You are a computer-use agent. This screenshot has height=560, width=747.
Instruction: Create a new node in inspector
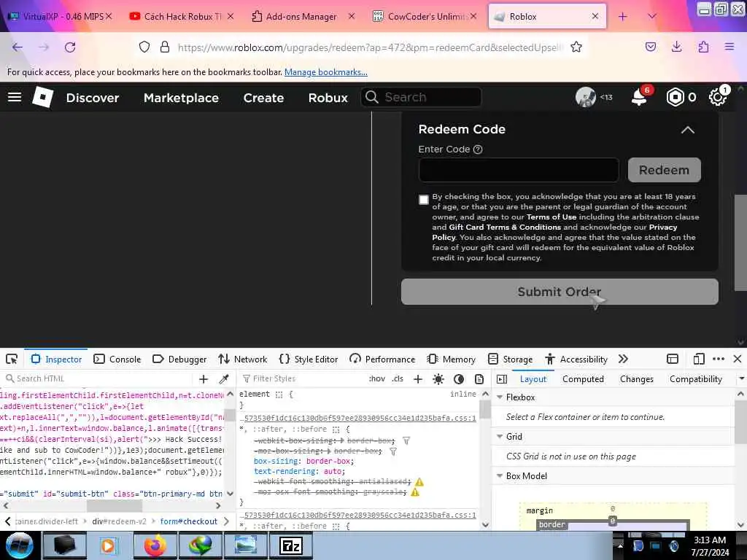[204, 379]
